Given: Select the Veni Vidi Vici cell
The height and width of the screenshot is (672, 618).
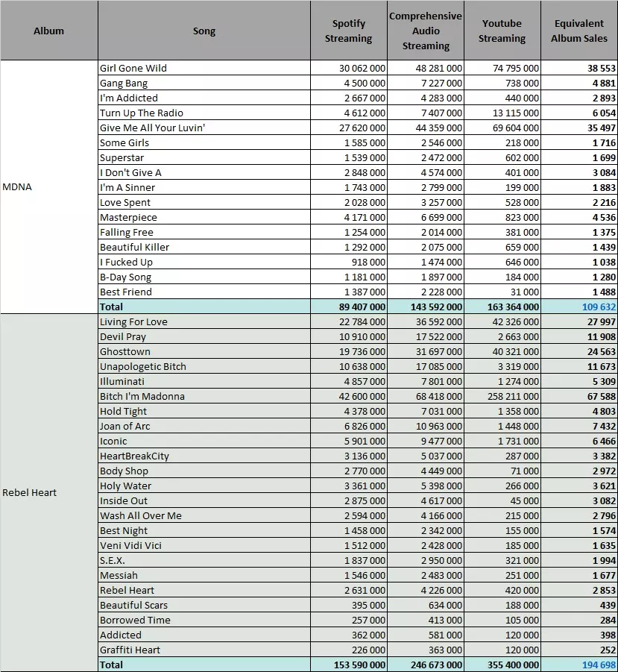Looking at the screenshot, I should [x=204, y=545].
